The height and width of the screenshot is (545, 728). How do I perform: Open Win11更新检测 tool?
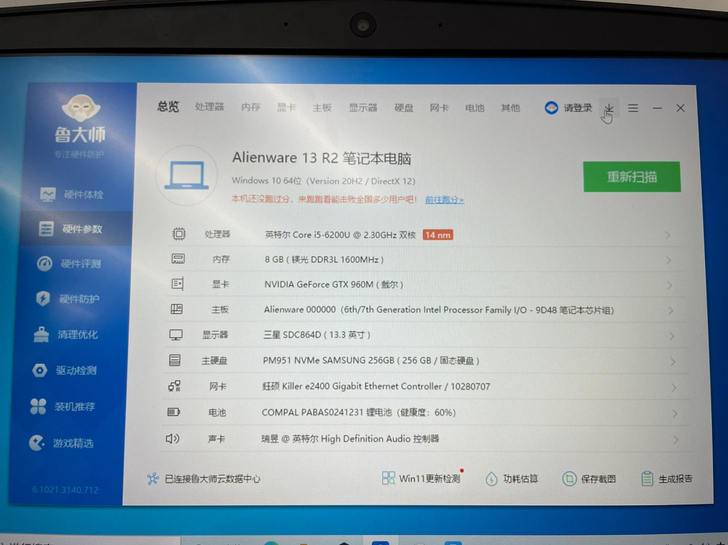tap(421, 478)
